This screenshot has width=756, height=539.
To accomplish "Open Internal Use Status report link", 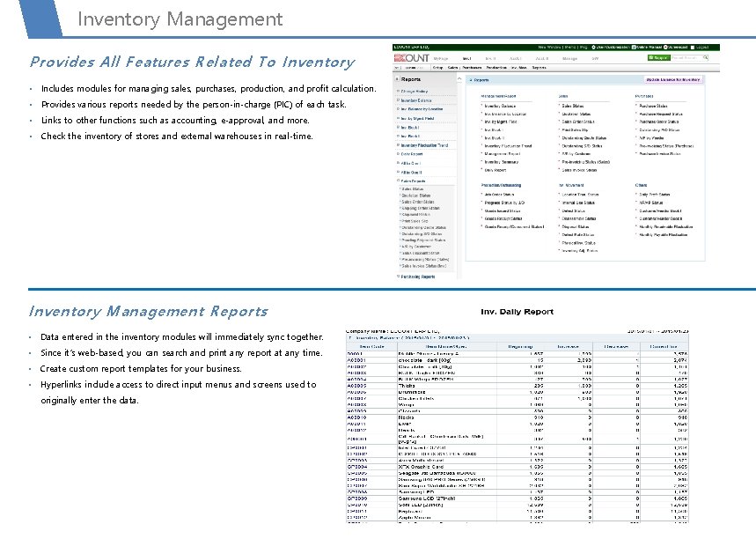I will point(578,203).
